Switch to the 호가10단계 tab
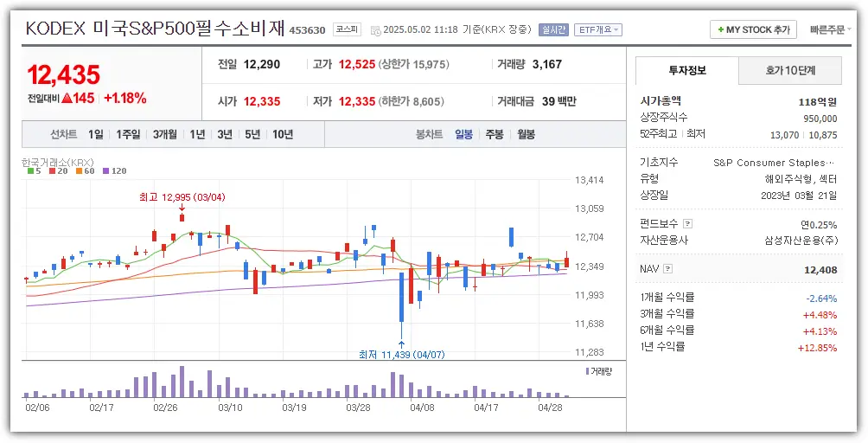 790,70
